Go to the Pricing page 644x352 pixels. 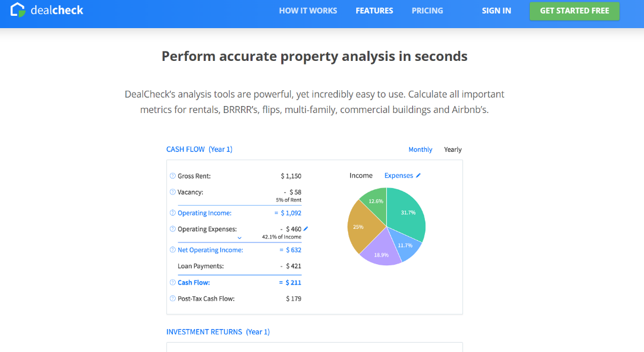(427, 11)
